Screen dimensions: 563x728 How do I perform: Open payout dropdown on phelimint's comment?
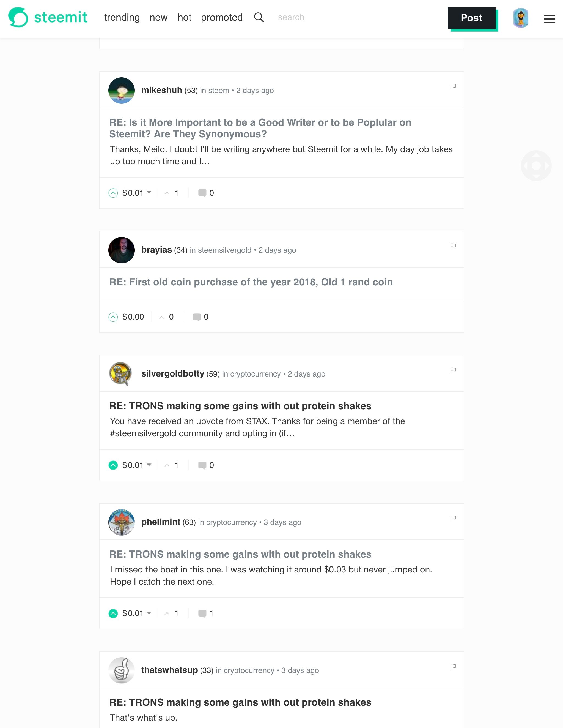[x=149, y=613]
